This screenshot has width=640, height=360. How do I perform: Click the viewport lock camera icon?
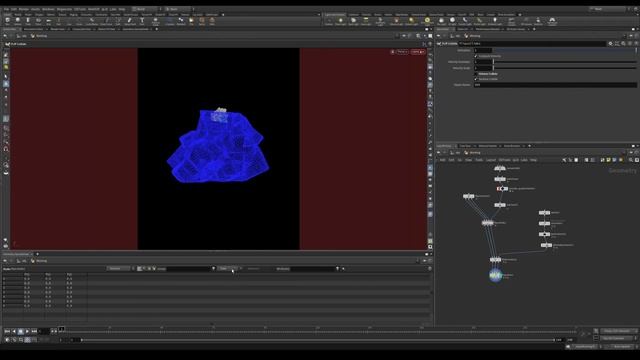point(393,52)
